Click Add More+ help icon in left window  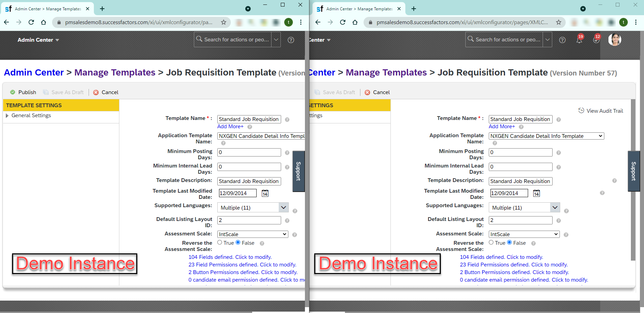[x=250, y=127]
